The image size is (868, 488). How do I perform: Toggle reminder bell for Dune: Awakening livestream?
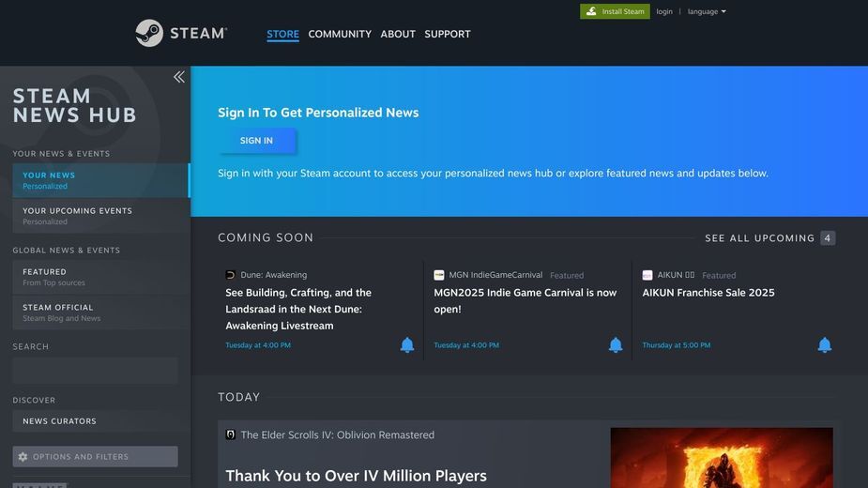(407, 345)
